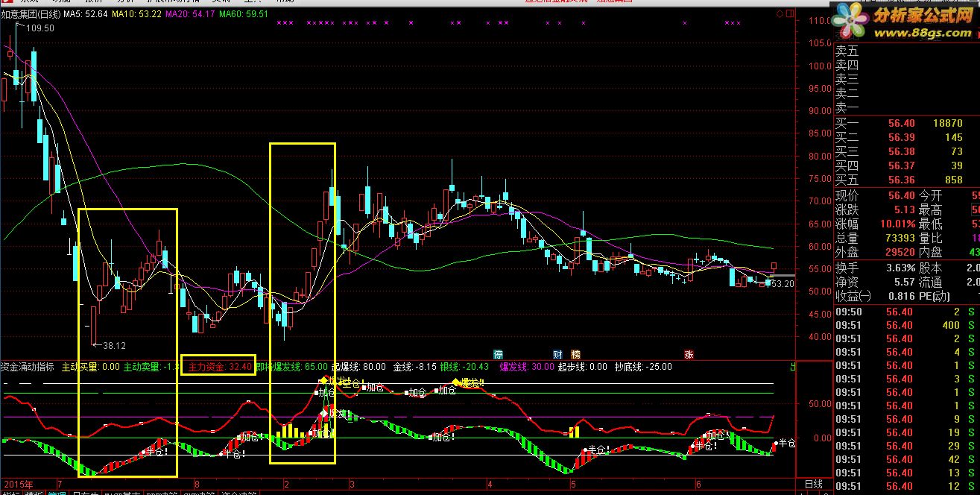Click the 换手 value 3.63%
Image resolution: width=980 pixels, height=495 pixels.
[x=900, y=268]
